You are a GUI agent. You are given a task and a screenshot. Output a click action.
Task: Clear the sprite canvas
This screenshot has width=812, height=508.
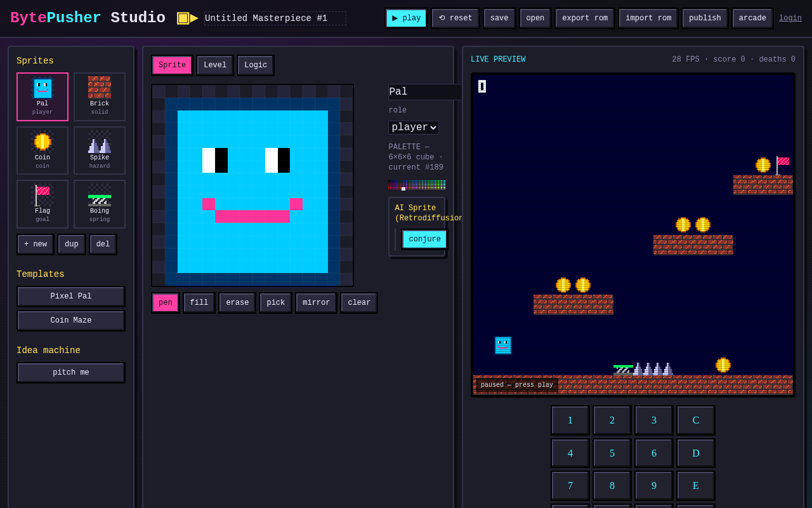pyautogui.click(x=359, y=303)
